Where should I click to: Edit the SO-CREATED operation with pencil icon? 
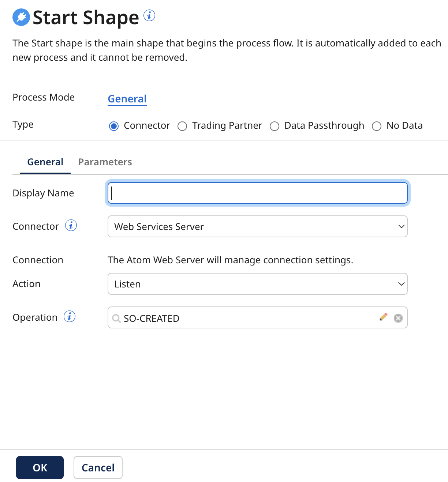click(x=384, y=317)
